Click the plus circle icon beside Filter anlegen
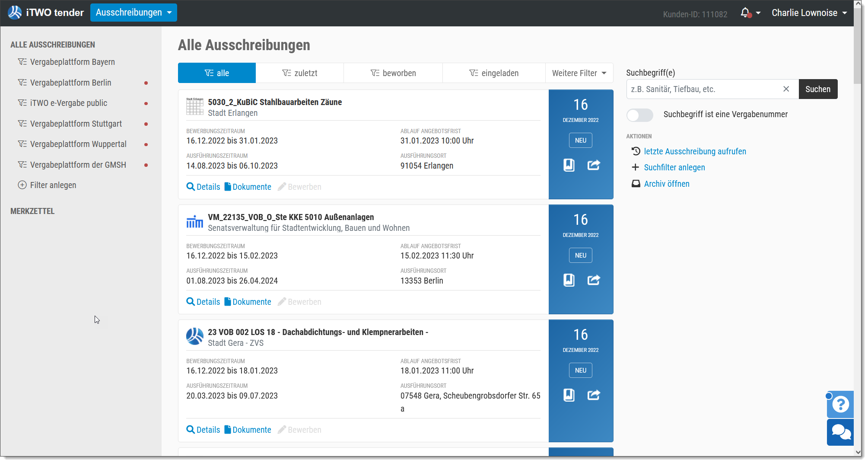868x463 pixels. (x=22, y=185)
